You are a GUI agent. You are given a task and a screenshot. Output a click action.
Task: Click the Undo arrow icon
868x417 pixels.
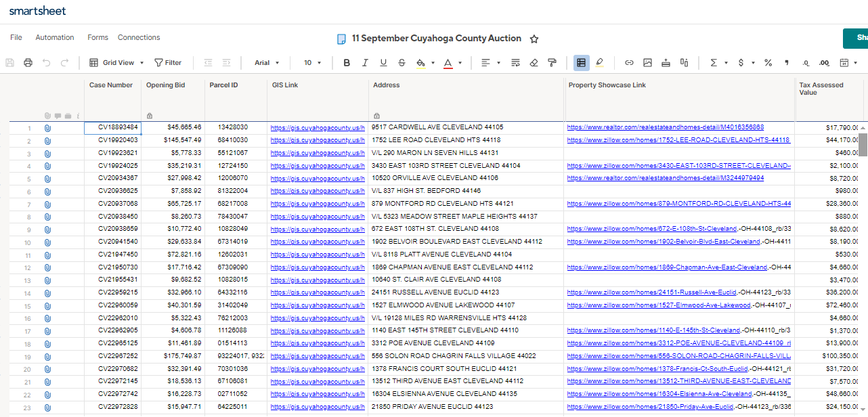[46, 63]
